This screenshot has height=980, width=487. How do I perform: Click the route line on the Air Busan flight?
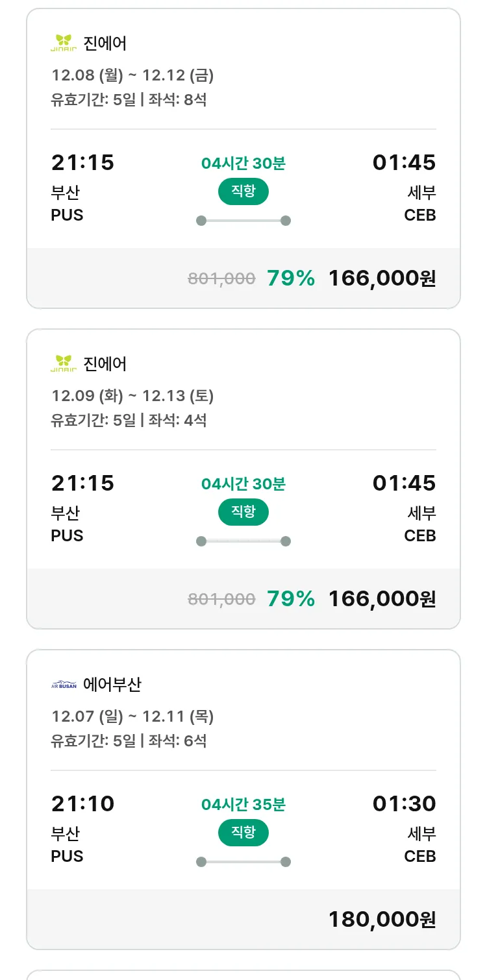coord(243,862)
